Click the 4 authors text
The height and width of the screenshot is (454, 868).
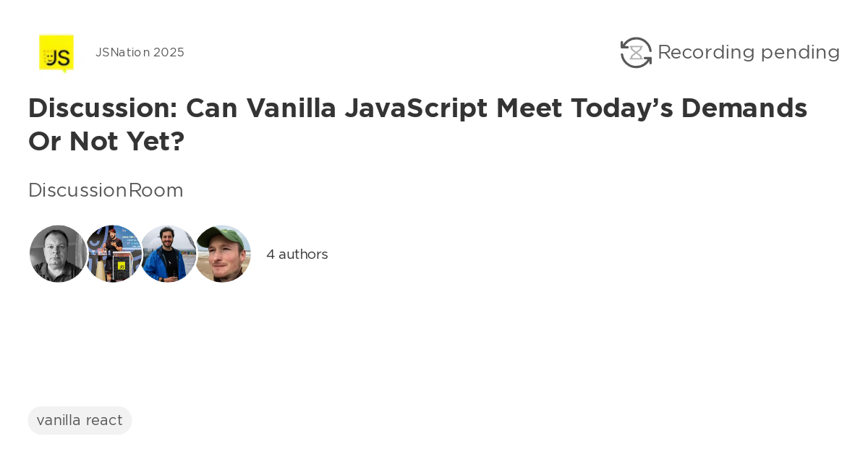297,254
